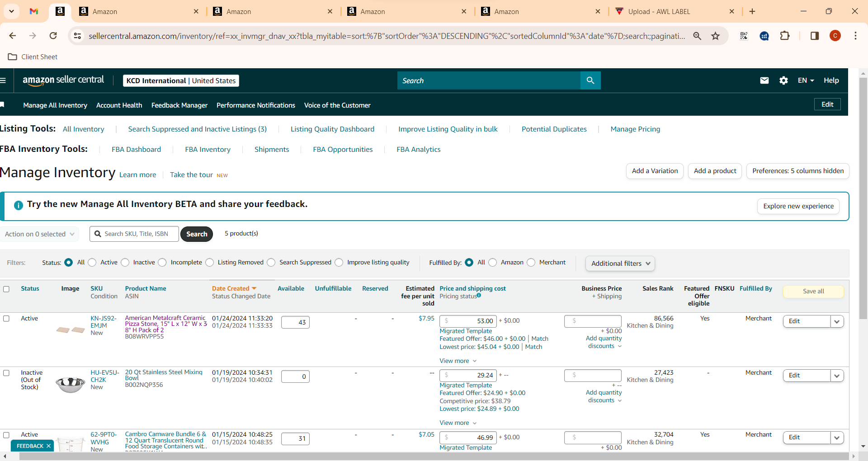View site information icon in address bar
Image resolution: width=868 pixels, height=461 pixels.
78,36
